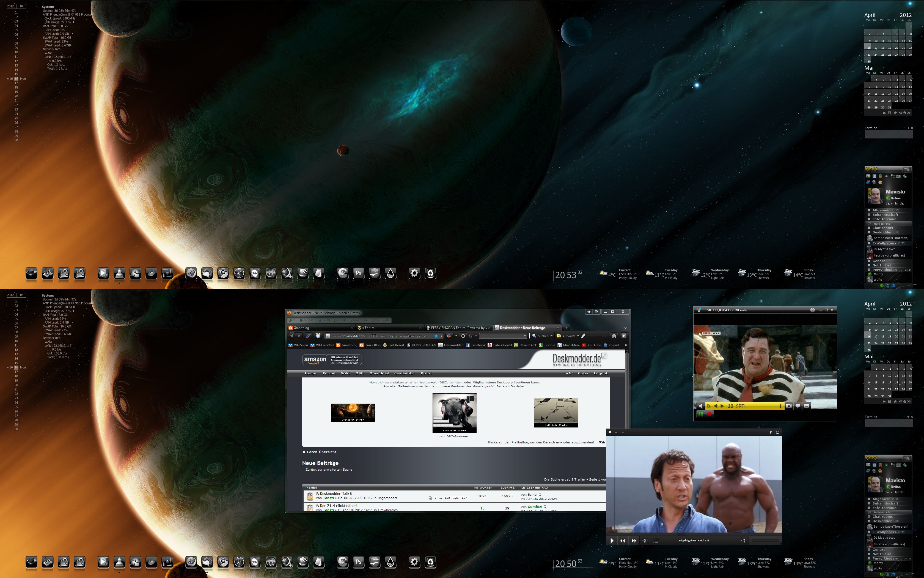Click the Firefox forward arrow button
This screenshot has height=578, width=924.
pos(299,336)
